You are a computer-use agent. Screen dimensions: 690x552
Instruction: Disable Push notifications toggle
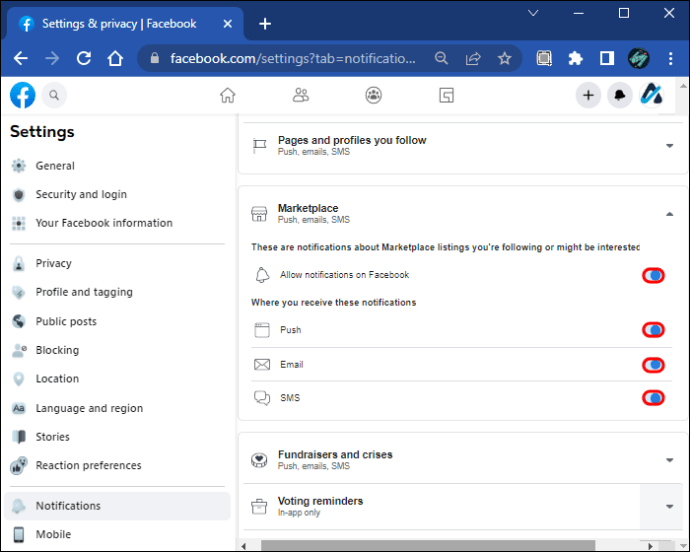(x=653, y=330)
